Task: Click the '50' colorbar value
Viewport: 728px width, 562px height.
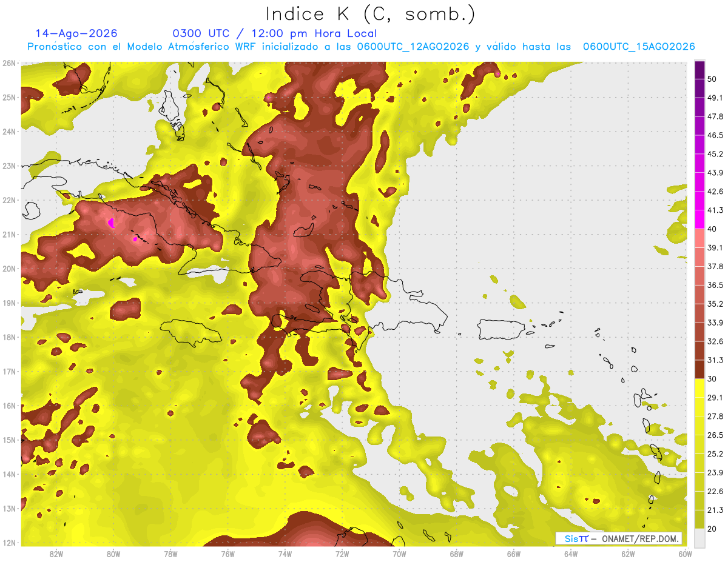Action: tap(712, 79)
